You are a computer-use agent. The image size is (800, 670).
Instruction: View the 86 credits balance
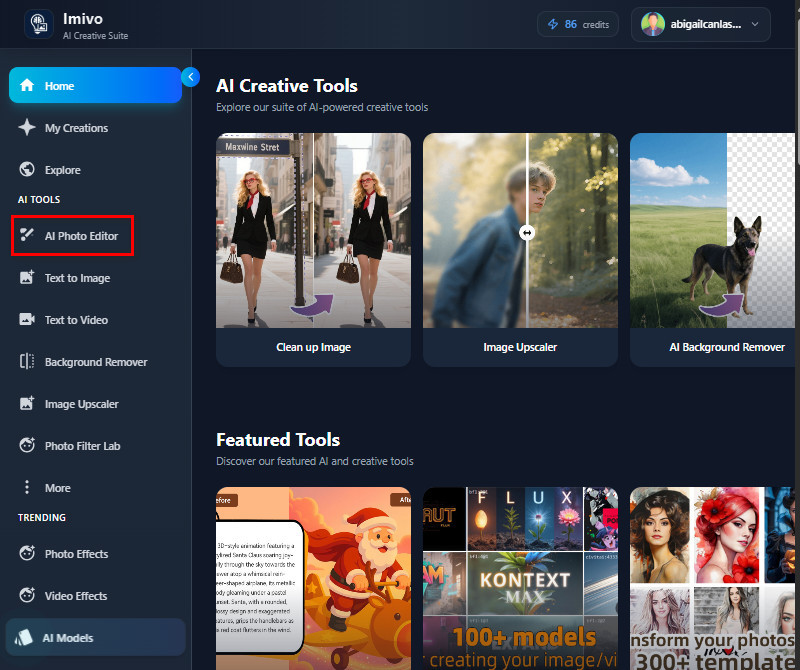click(578, 24)
